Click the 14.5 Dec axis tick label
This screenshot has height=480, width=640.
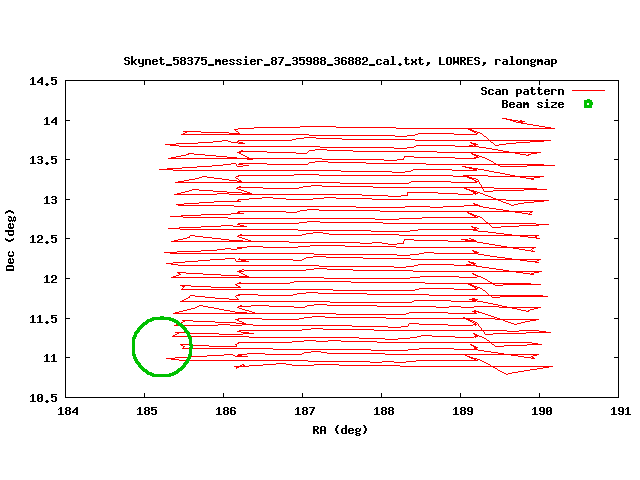coord(43,81)
